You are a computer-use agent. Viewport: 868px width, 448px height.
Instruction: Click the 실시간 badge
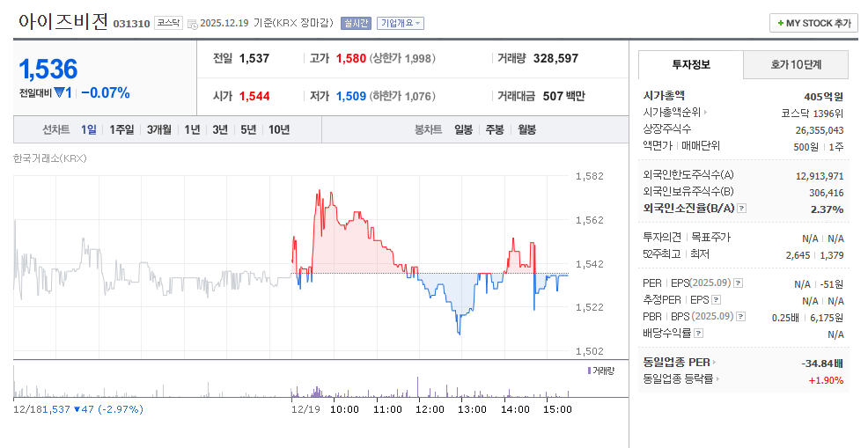click(x=356, y=23)
